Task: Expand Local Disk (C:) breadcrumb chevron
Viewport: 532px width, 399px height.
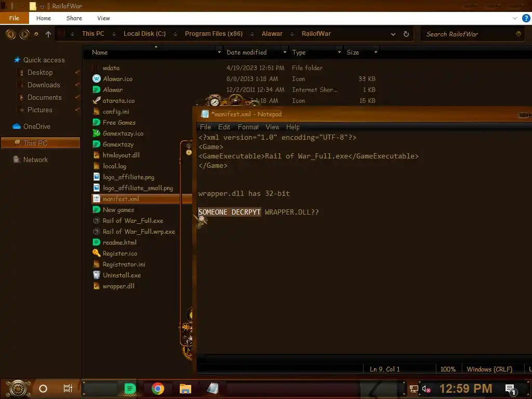Action: 176,34
